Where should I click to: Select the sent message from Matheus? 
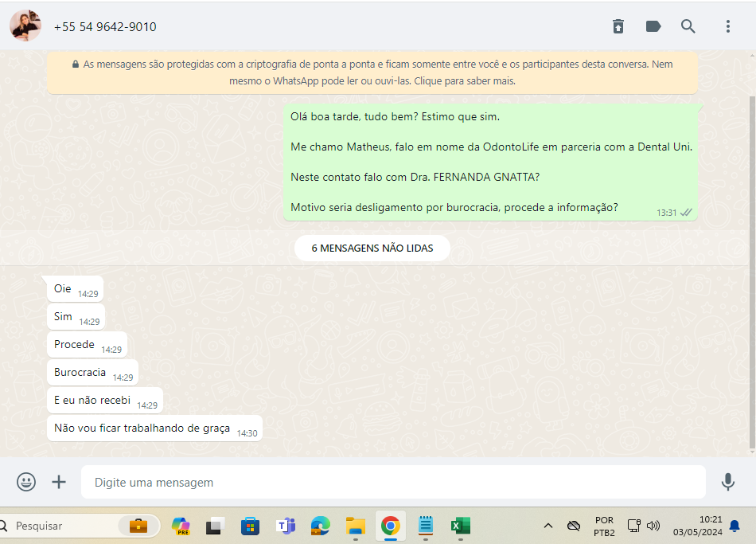coord(490,162)
